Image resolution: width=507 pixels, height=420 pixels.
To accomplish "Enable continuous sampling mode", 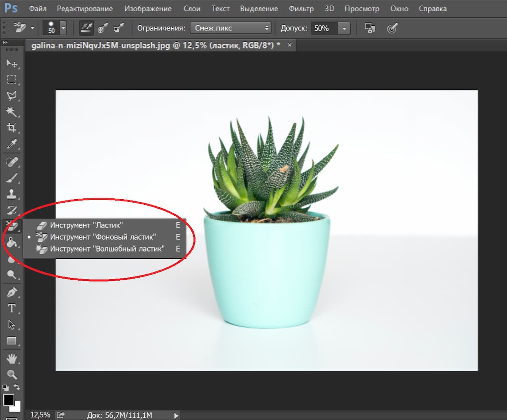I will point(86,28).
